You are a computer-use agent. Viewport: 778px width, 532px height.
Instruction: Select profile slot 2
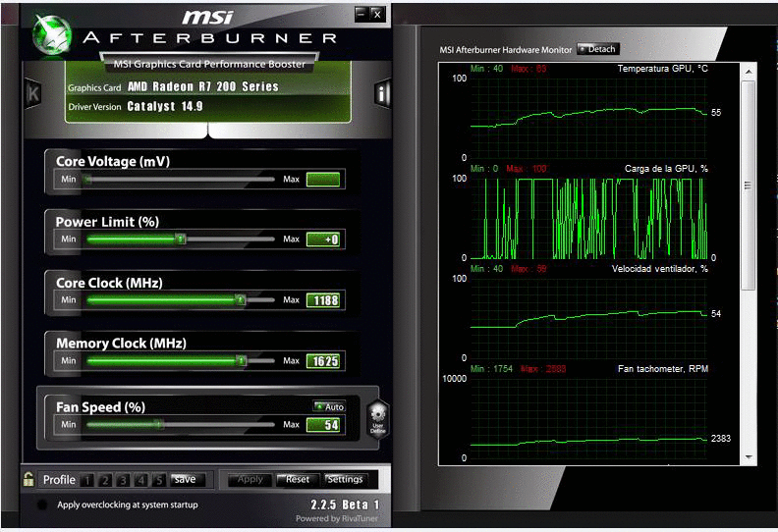(105, 480)
